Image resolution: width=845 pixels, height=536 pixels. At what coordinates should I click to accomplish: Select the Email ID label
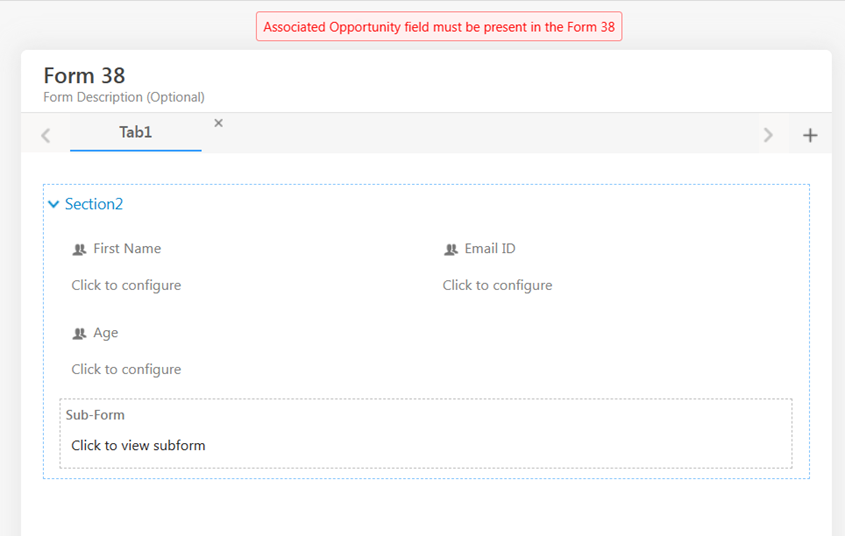[x=490, y=249]
